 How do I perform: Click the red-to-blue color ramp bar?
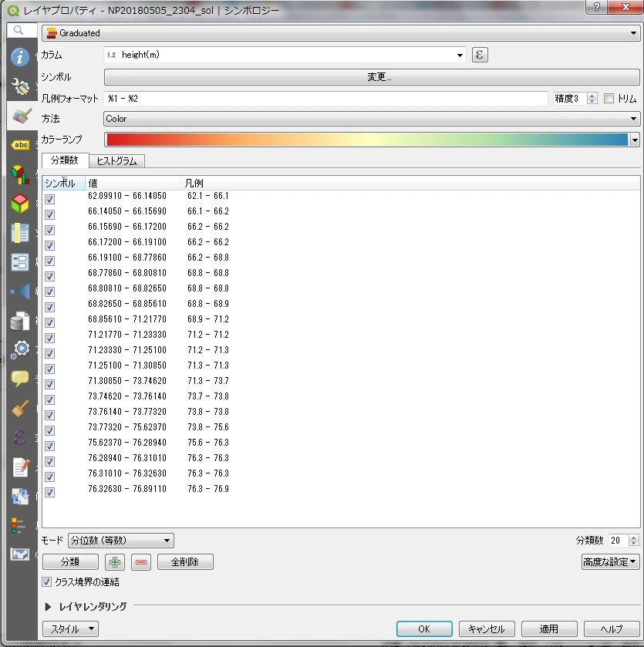367,140
